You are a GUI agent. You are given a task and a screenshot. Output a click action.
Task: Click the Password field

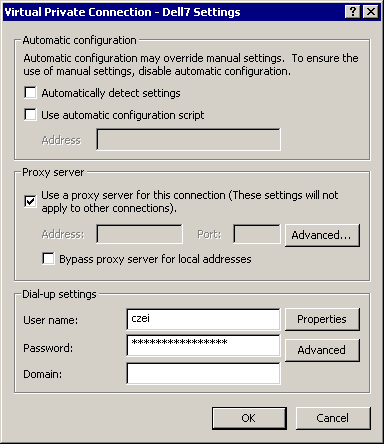[x=203, y=346]
